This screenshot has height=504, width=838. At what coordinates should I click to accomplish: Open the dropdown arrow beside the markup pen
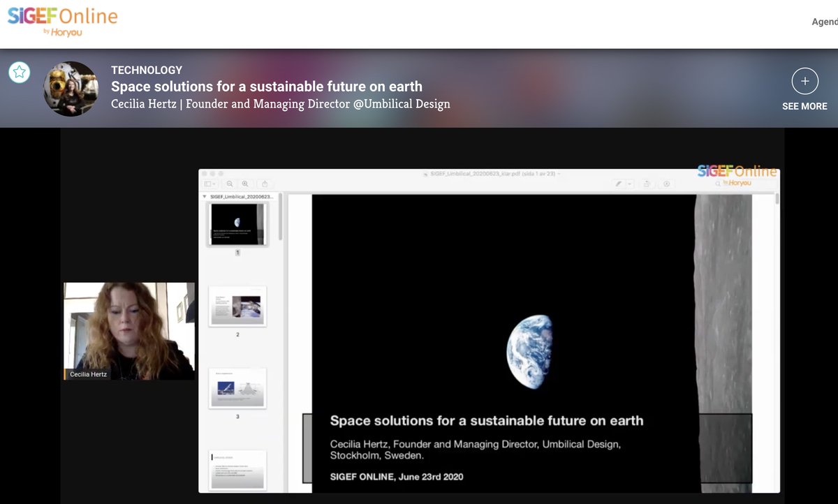point(630,184)
